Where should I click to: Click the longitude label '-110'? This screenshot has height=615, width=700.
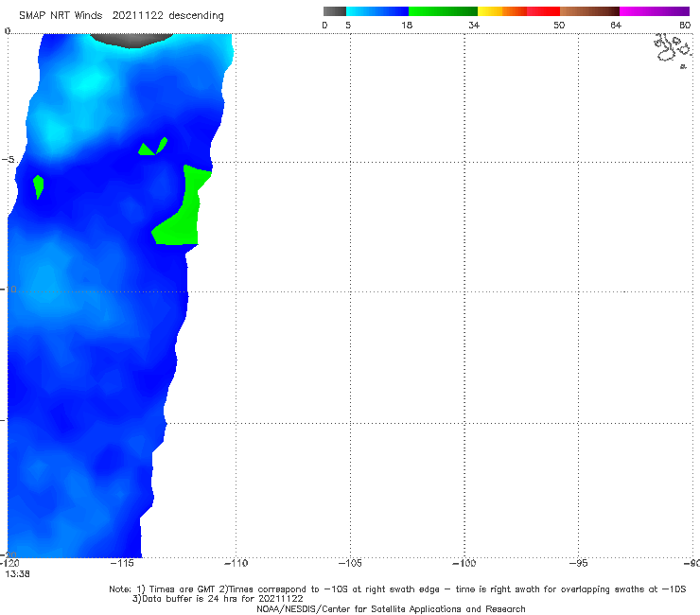click(x=236, y=563)
